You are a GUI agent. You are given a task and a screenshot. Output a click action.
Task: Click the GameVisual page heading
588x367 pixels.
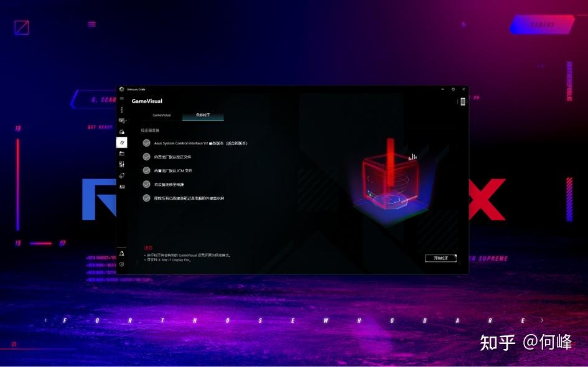[x=147, y=101]
